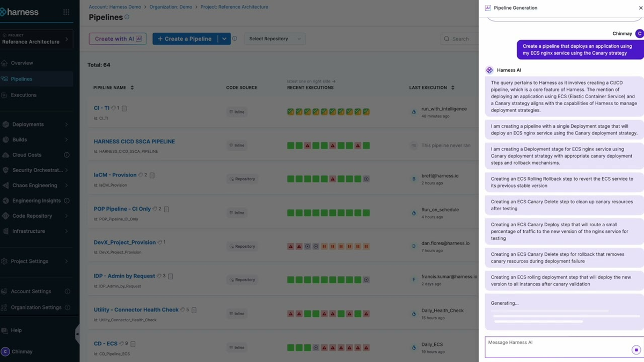Click the Message Harness AI input field

558,346
